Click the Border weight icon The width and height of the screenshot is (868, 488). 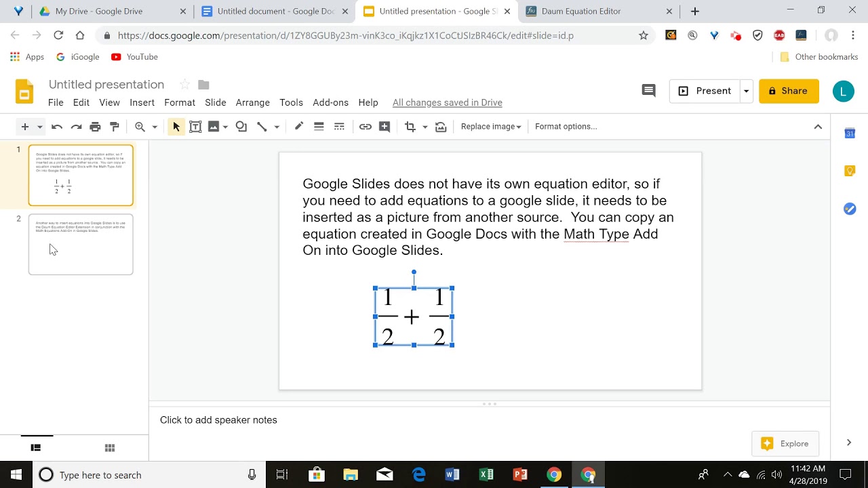[x=319, y=127]
